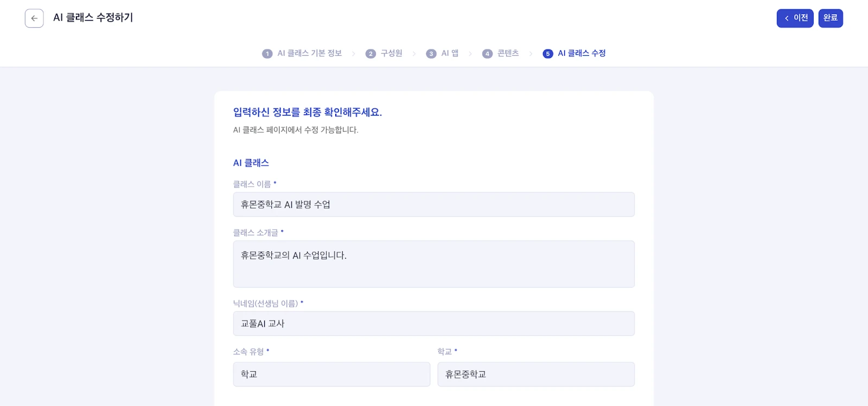The height and width of the screenshot is (406, 868).
Task: Click step 3 number circle icon
Action: 431,54
